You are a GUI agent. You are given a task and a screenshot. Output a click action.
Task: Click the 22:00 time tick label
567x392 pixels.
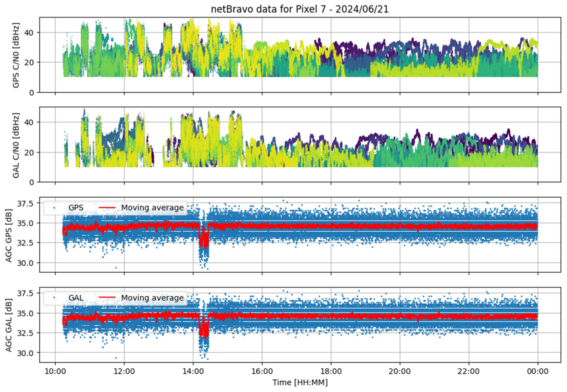[x=469, y=371]
